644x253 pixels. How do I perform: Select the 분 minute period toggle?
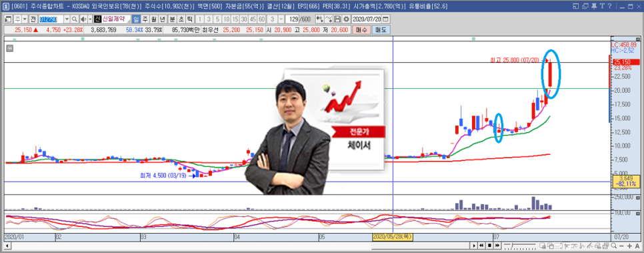click(x=172, y=19)
